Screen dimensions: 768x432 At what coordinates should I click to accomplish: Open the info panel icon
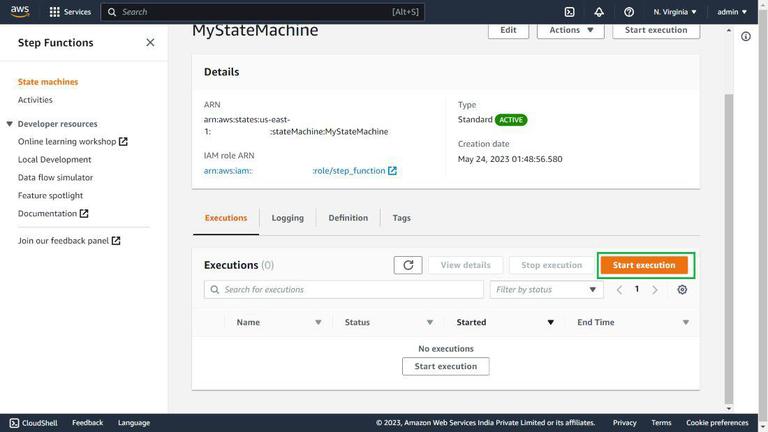745,37
